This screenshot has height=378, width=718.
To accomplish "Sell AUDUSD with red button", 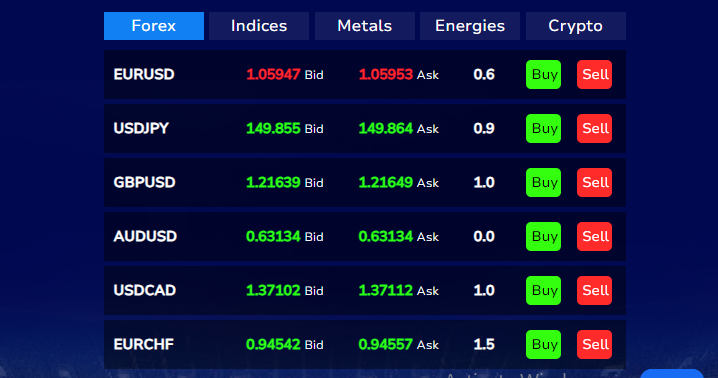I will tap(594, 236).
